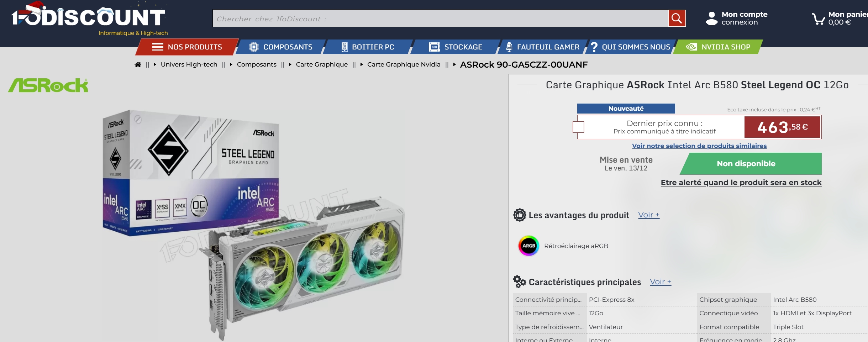Viewport: 868px width, 342px height.
Task: Follow the Carte Graphique breadcrumb link
Action: click(322, 64)
